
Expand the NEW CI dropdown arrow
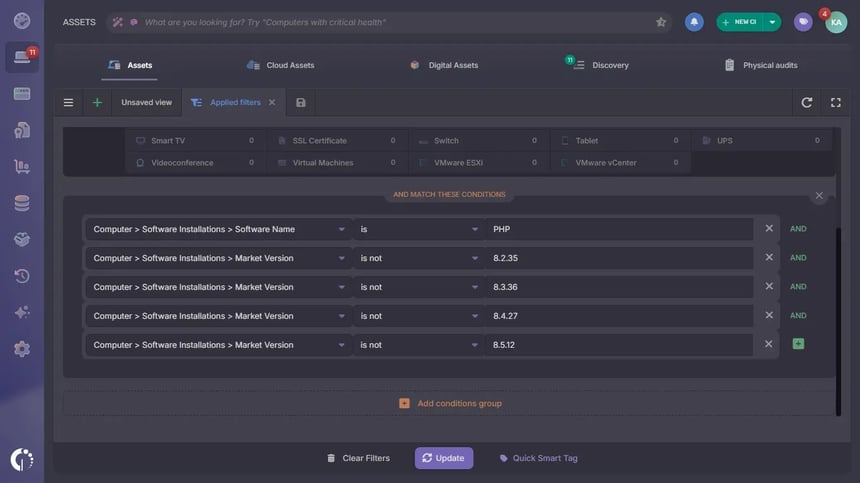tap(772, 22)
